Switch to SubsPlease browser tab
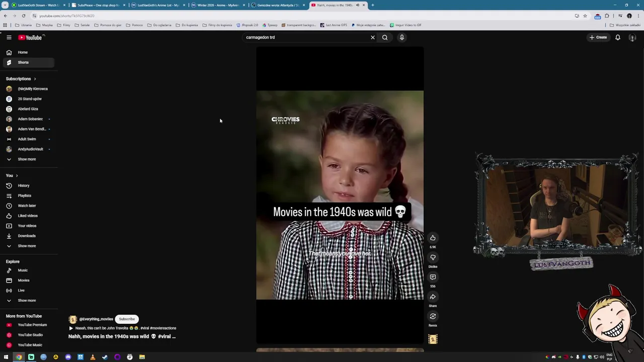Viewport: 644px width, 362px height. 98,5
